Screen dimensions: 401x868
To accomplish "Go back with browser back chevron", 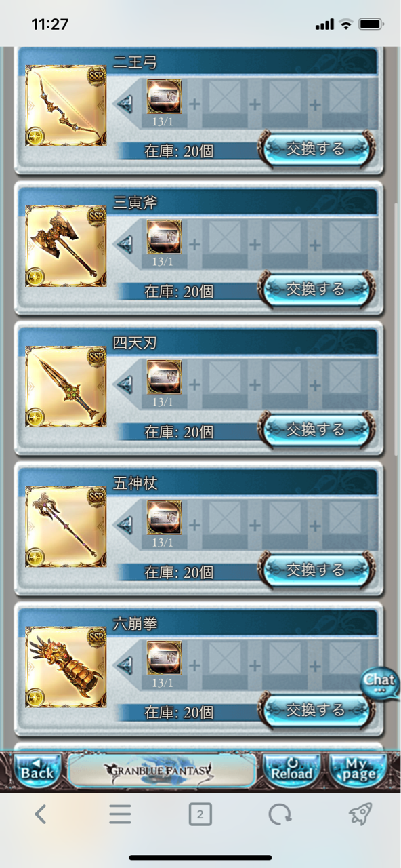I will (41, 814).
